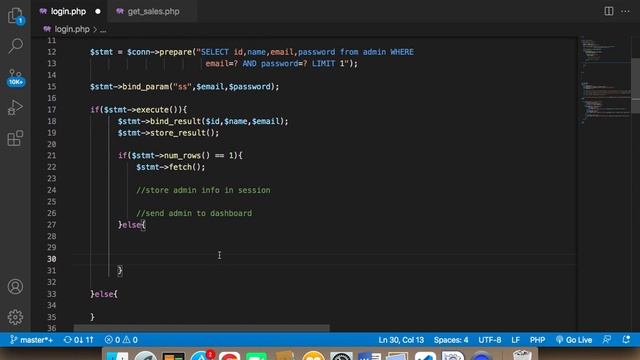Screen dimensions: 640x360
Task: Click line number 12 in gutter
Action: pyautogui.click(x=51, y=52)
